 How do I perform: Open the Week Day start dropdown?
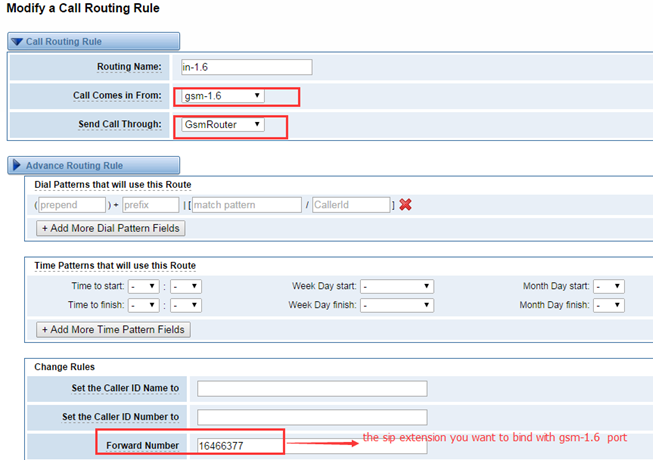coord(397,286)
